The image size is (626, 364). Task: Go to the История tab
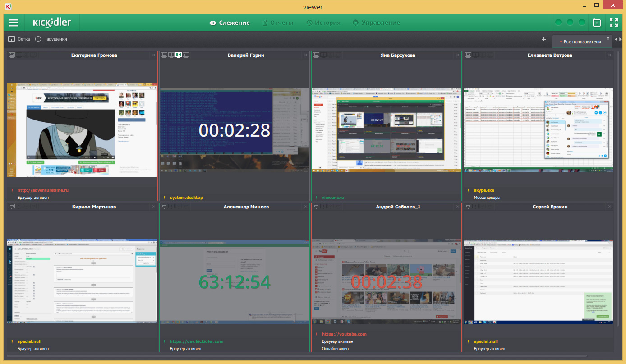coord(323,23)
